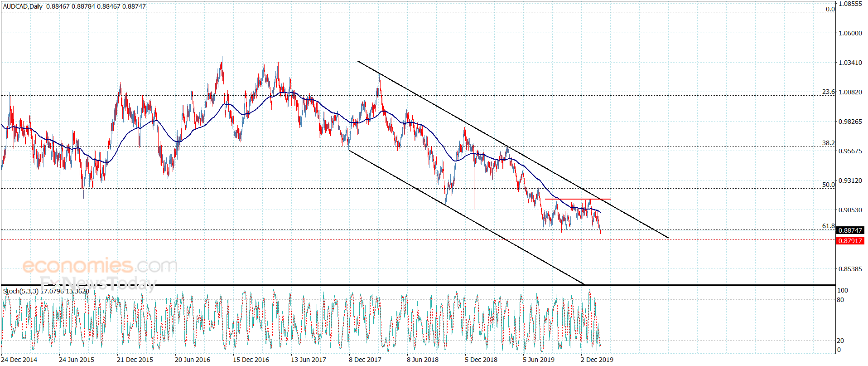Click the 0.98265 price axis label
Viewport: 868px width, 366px height.
coord(850,122)
